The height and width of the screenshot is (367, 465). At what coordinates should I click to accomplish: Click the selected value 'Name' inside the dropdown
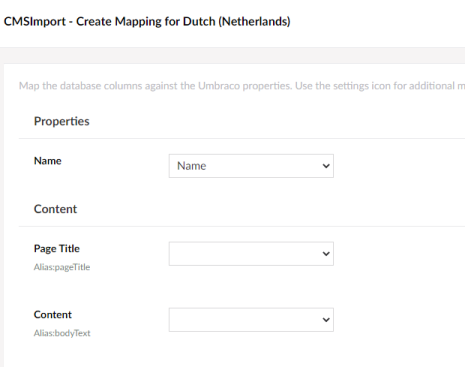(x=192, y=166)
